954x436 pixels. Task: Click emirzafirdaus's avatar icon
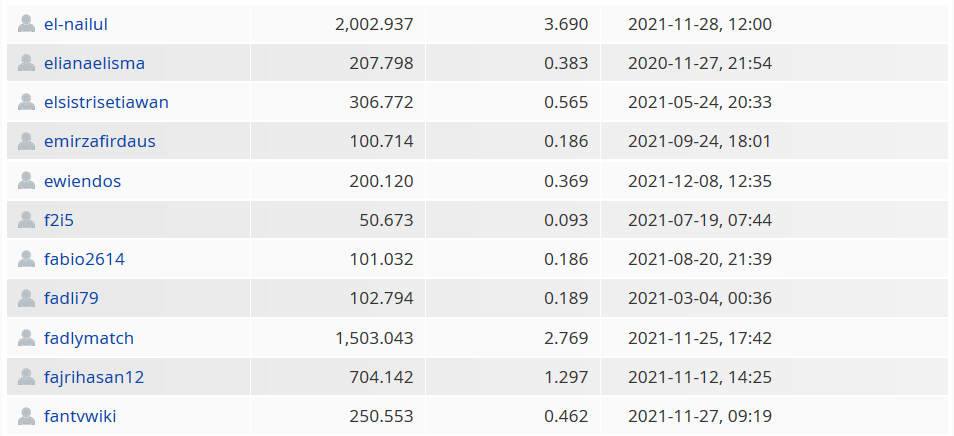point(26,141)
